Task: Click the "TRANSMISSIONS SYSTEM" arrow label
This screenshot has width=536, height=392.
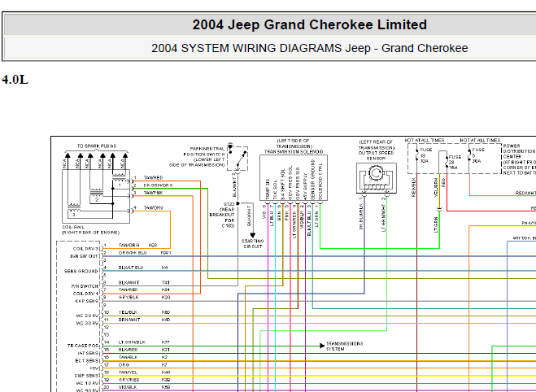Action: [x=344, y=346]
